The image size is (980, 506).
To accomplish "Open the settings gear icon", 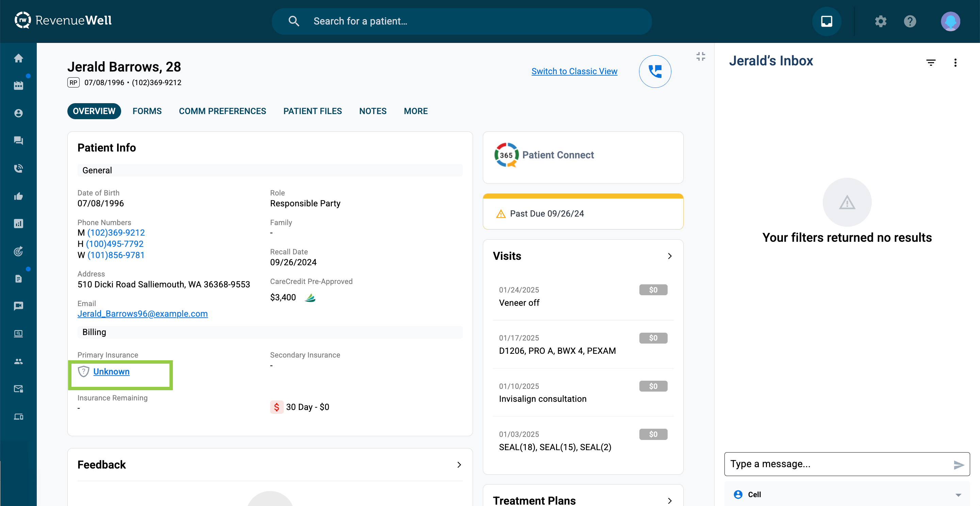I will tap(880, 21).
